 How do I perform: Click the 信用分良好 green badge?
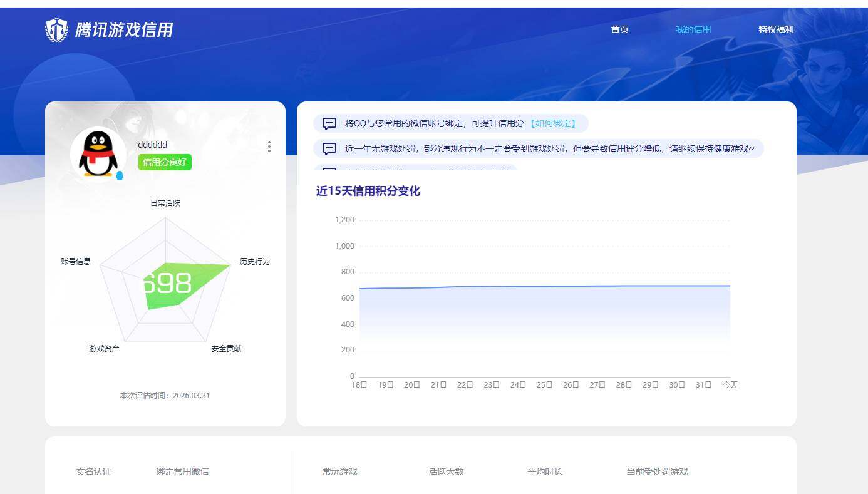(x=165, y=162)
